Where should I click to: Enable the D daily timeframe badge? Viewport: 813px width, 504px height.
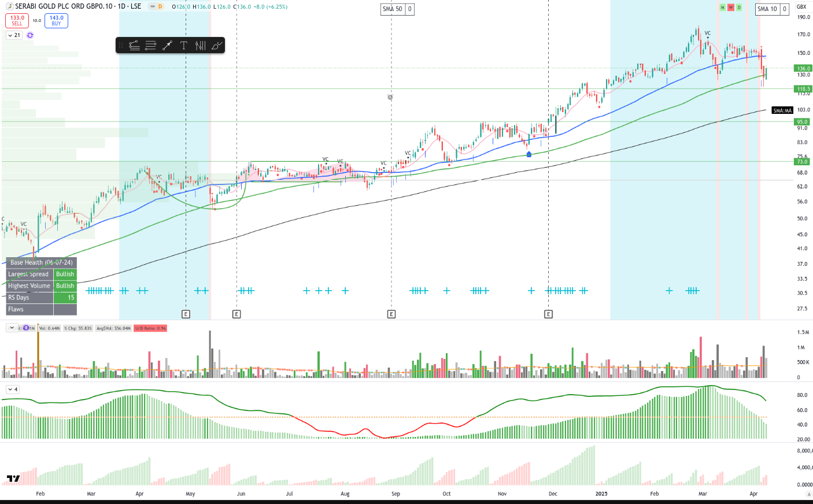(738, 8)
